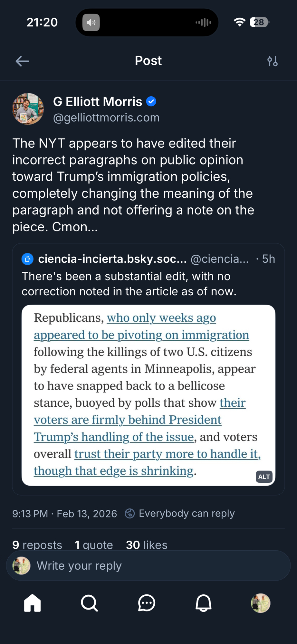297x644 pixels.
Task: Open the Home feed tab
Action: point(33,603)
